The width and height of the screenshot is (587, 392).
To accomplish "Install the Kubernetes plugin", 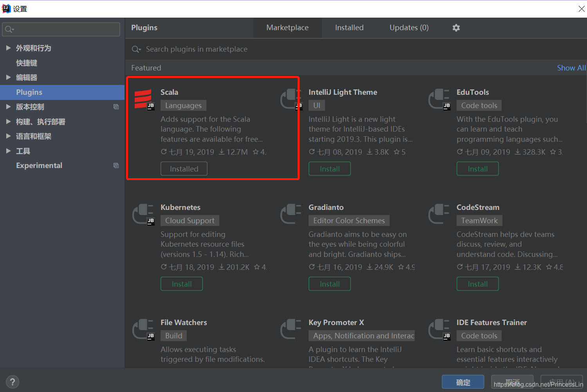I will click(182, 284).
